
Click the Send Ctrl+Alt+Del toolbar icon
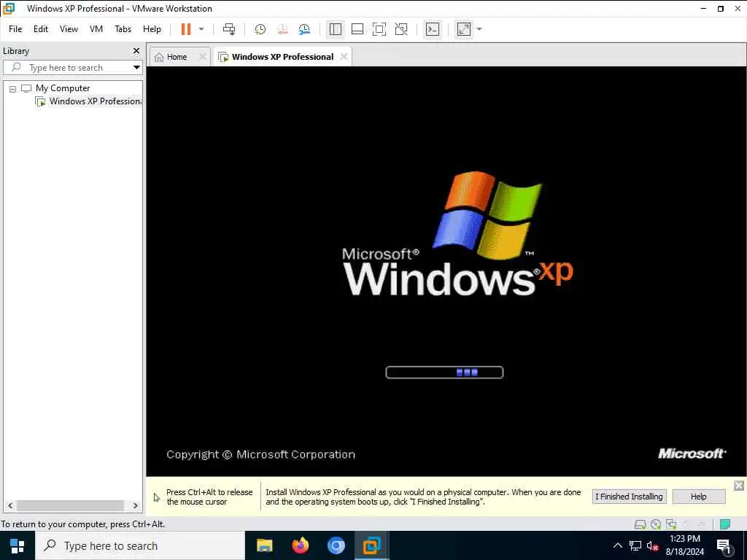tap(229, 29)
